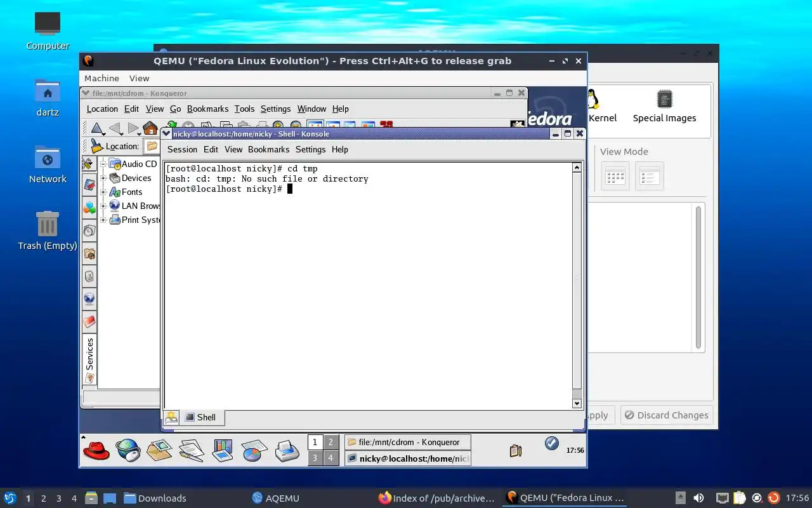Viewport: 812px width, 508px height.
Task: Open Konqueror's Location menu
Action: pos(102,109)
